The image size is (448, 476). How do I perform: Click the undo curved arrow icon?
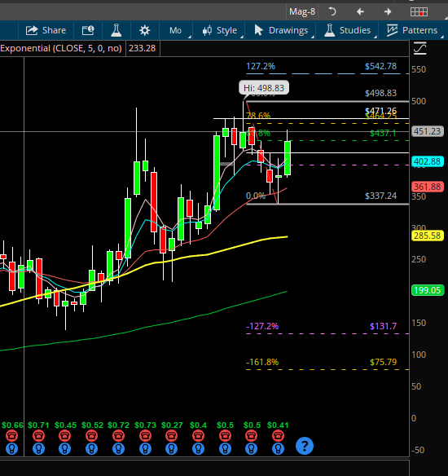(332, 12)
